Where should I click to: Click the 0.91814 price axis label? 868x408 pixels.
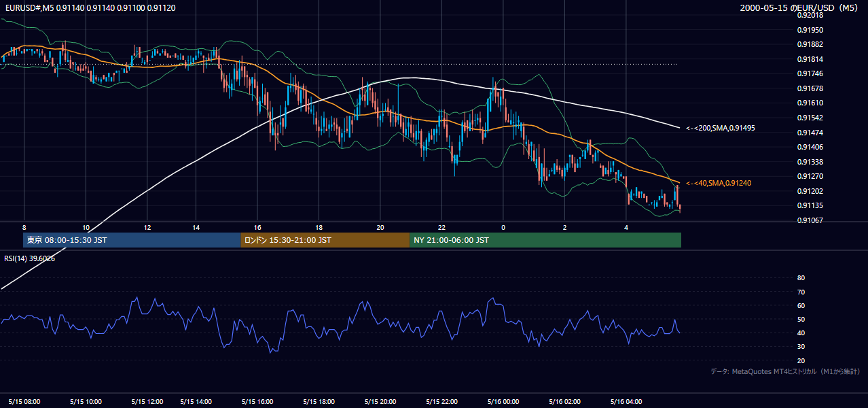[811, 59]
